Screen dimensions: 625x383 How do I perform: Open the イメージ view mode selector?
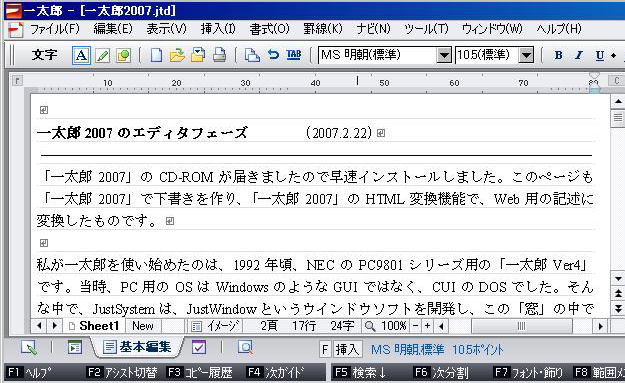pos(216,326)
